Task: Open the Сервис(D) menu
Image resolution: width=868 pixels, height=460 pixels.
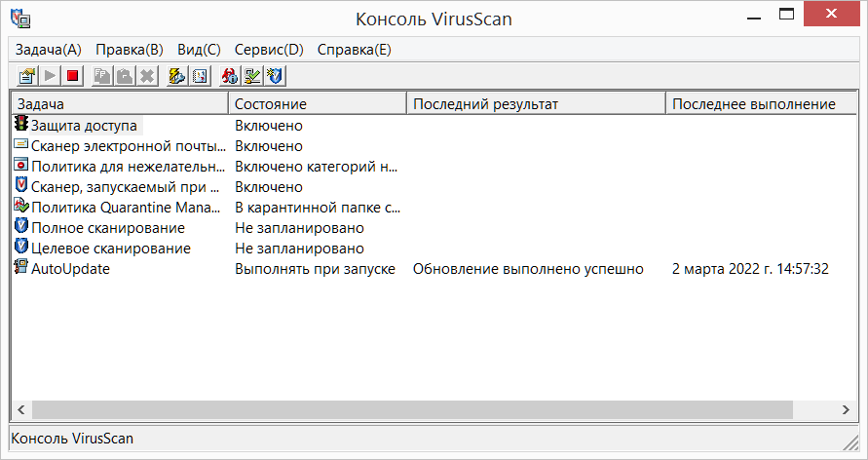Action: point(269,50)
